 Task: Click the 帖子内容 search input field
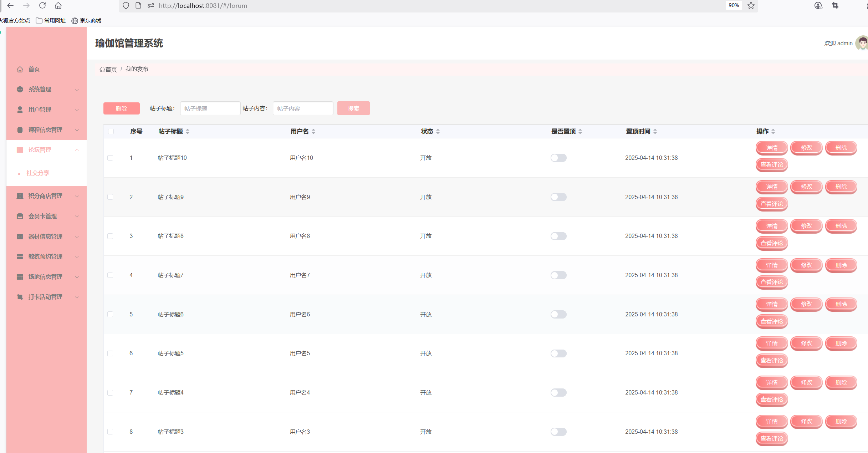[x=303, y=108]
